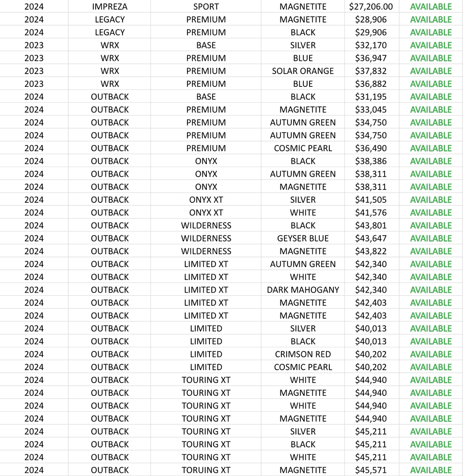Image resolution: width=463 pixels, height=476 pixels.
Task: Select the GEYSER BLUE color cell
Action: [x=303, y=238]
